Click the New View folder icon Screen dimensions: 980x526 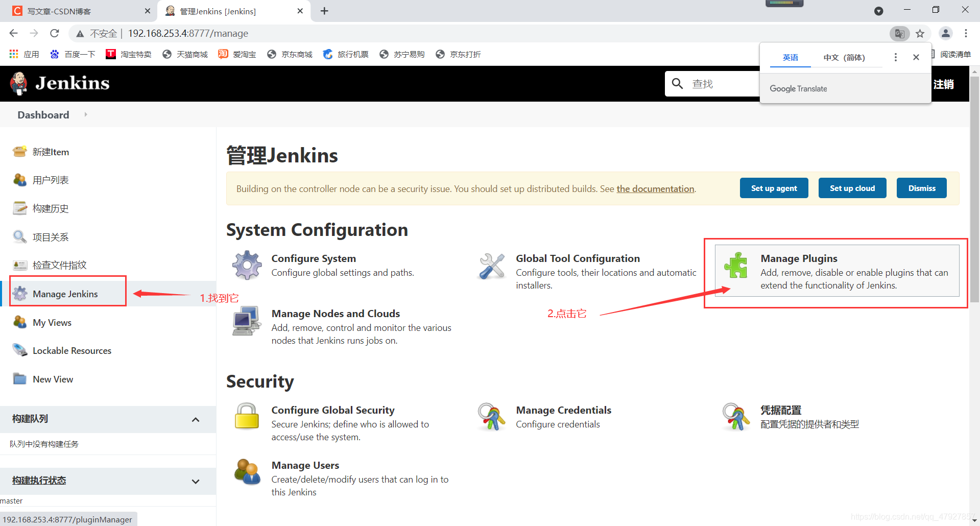tap(20, 379)
